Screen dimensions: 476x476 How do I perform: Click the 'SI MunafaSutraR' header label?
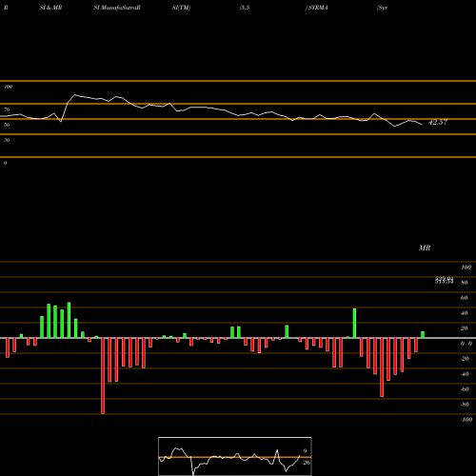(x=117, y=8)
